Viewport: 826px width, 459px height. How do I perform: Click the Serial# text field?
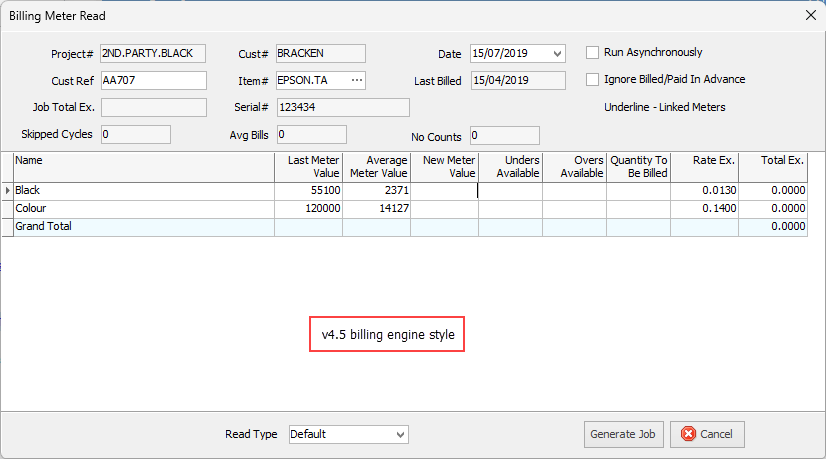tap(342, 108)
